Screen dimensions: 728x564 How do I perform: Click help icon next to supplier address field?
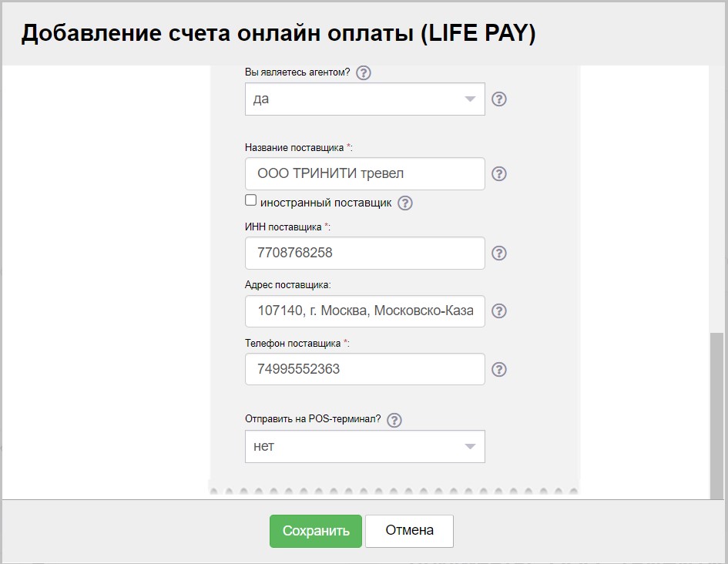(x=499, y=311)
